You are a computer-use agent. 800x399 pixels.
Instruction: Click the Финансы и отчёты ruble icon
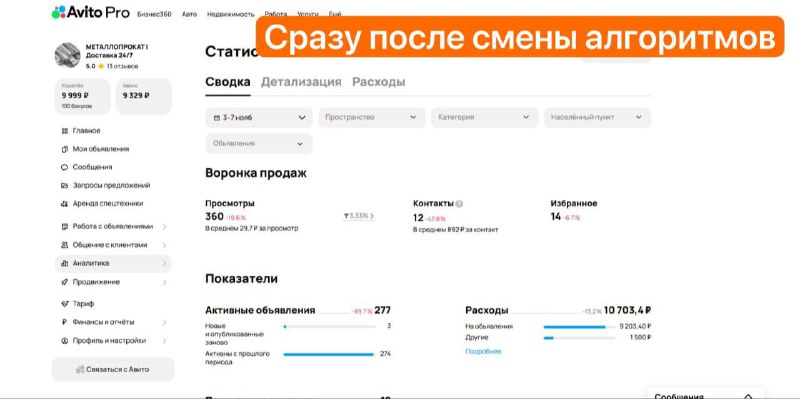(x=64, y=322)
